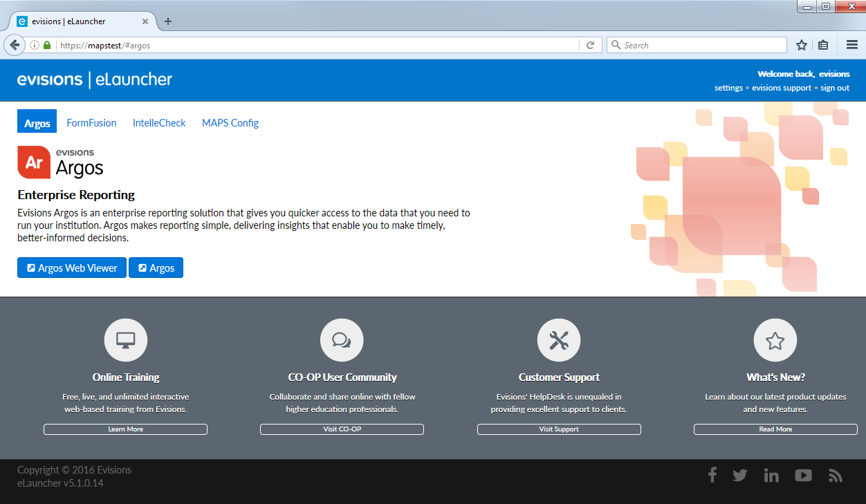Click the What's New star icon
This screenshot has width=866, height=504.
pyautogui.click(x=775, y=340)
